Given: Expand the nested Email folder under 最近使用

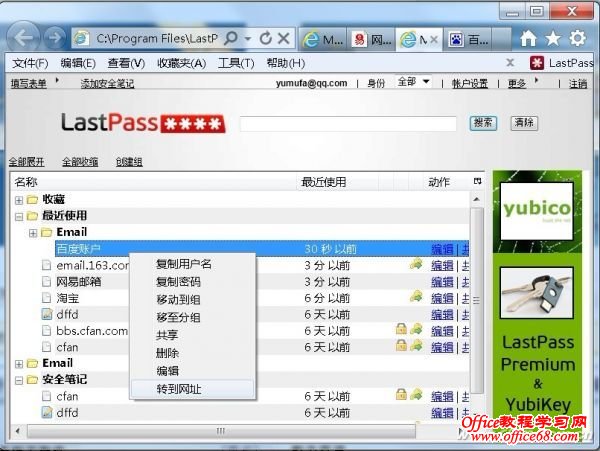Looking at the screenshot, I should coord(33,233).
